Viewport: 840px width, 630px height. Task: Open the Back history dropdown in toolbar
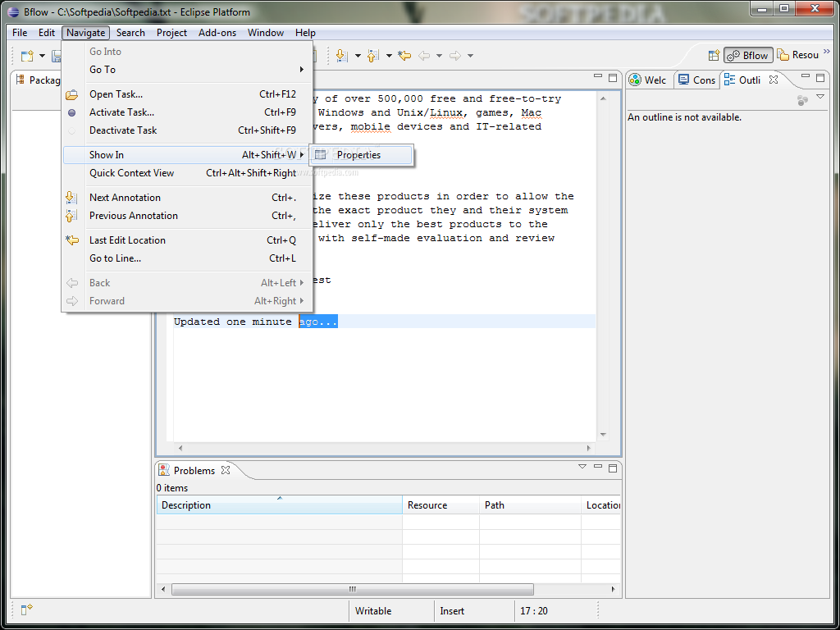(439, 56)
